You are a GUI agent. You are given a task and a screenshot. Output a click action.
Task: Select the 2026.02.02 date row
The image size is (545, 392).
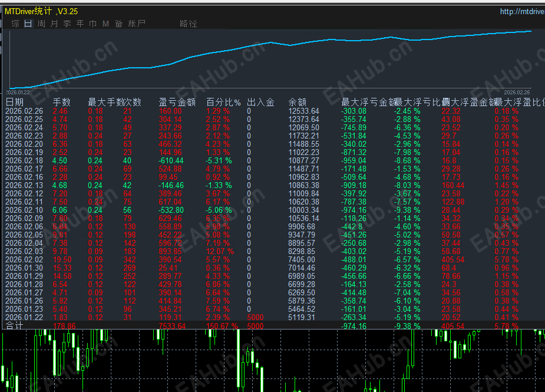(x=24, y=260)
